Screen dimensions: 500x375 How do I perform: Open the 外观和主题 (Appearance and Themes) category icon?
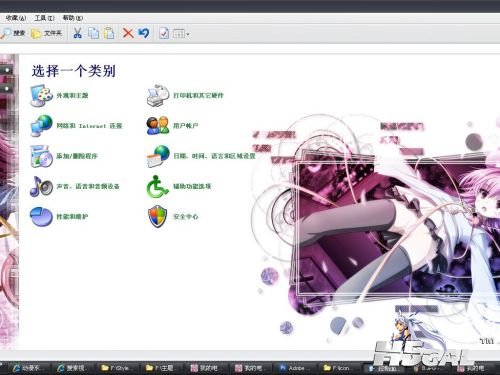[x=41, y=95]
